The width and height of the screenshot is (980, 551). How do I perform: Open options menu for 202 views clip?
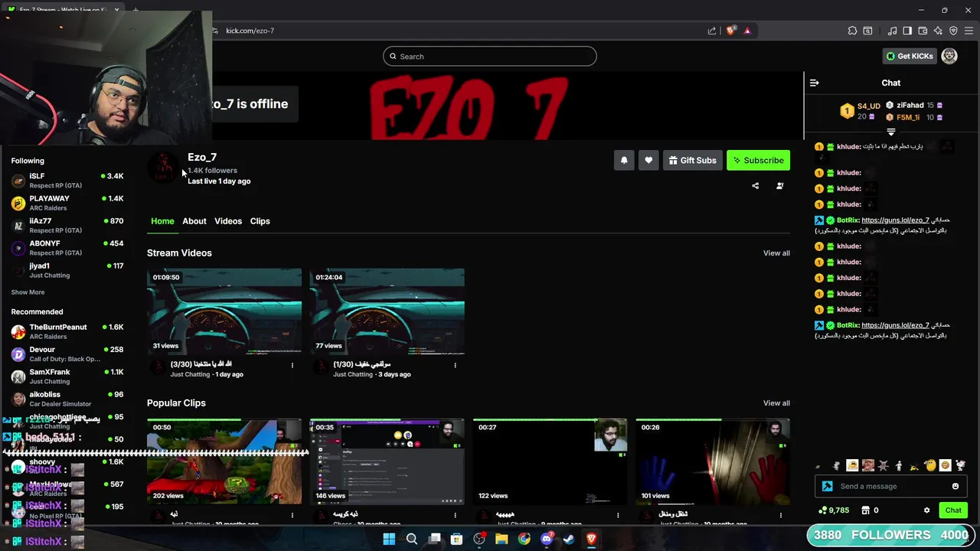(292, 515)
